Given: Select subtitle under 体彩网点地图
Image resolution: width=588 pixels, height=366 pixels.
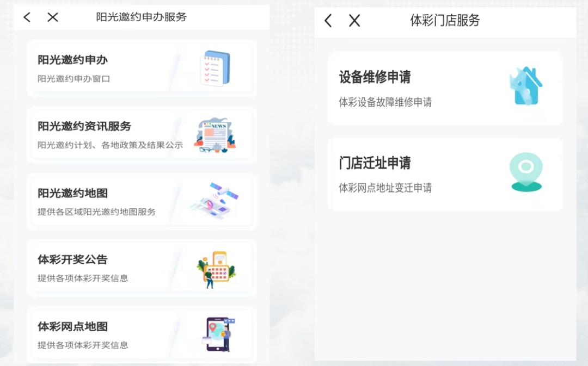Looking at the screenshot, I should (x=83, y=345).
